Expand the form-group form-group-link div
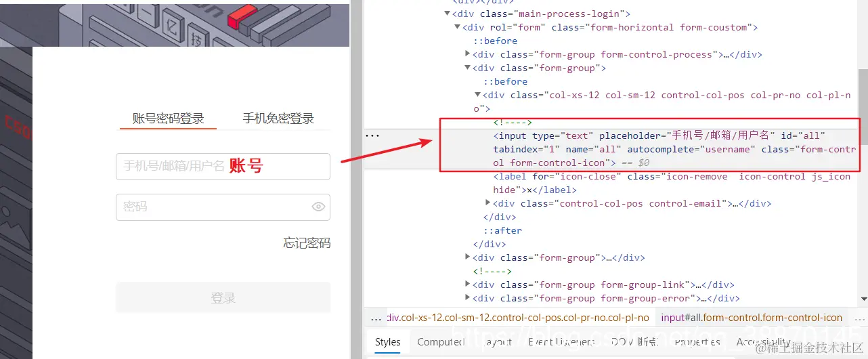868x359 pixels. [x=468, y=284]
